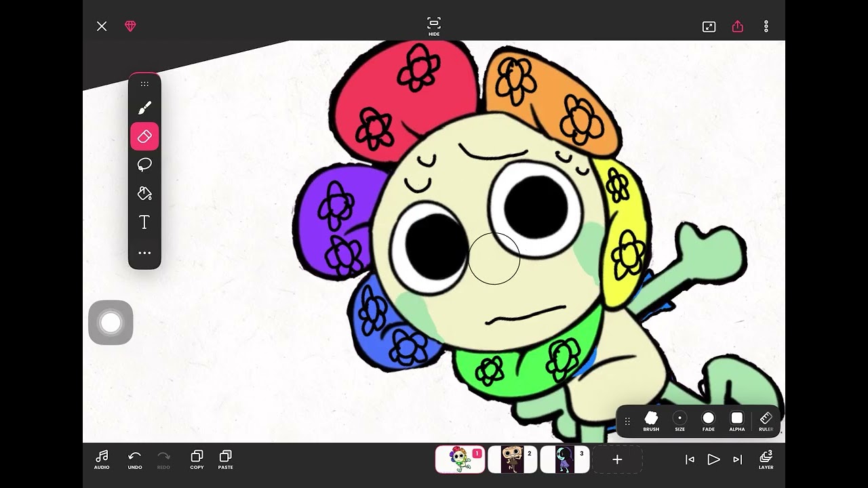Undo the last stroke

click(135, 460)
